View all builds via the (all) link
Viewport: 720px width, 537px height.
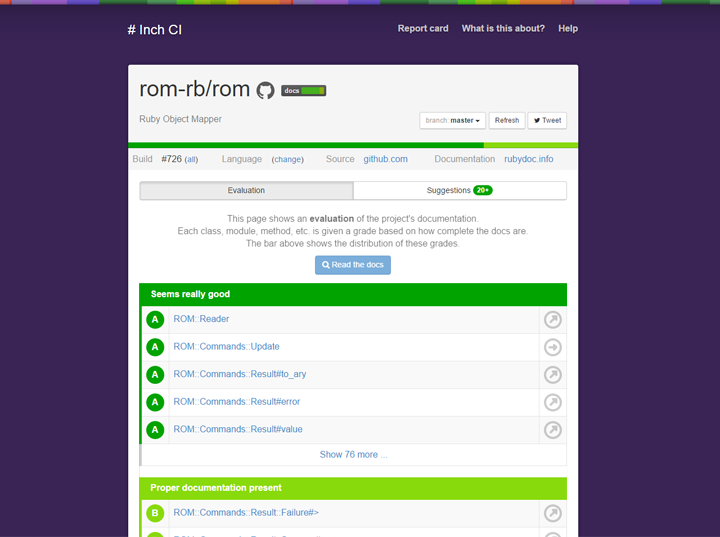[x=191, y=159]
